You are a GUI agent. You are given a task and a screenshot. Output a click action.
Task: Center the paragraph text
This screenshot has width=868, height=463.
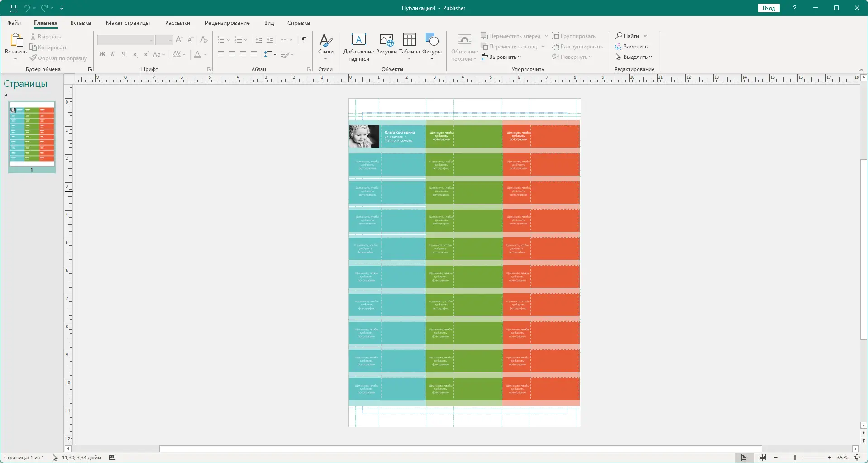[x=232, y=54]
